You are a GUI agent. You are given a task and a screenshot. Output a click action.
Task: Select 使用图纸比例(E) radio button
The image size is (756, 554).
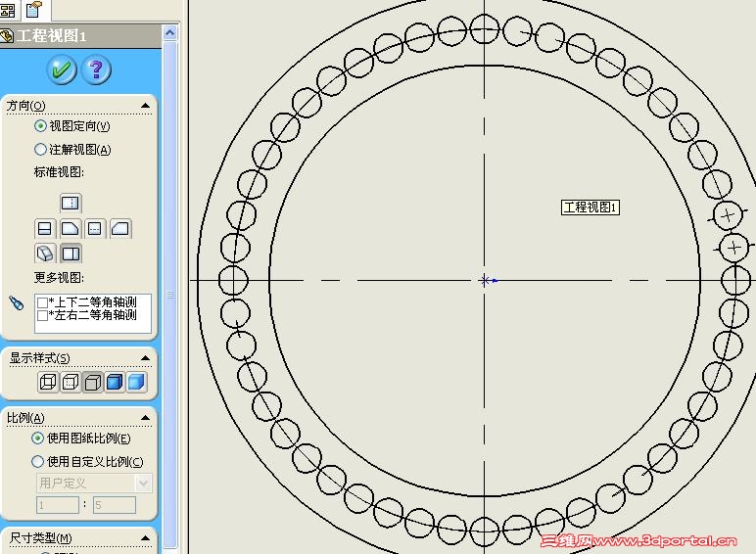(x=37, y=439)
